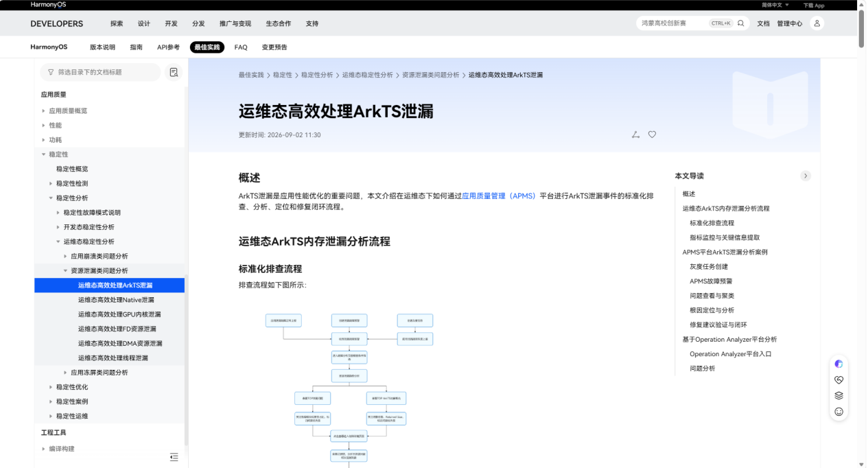Click the collapse sidebar icon at bottom
868x468 pixels.
pyautogui.click(x=174, y=457)
